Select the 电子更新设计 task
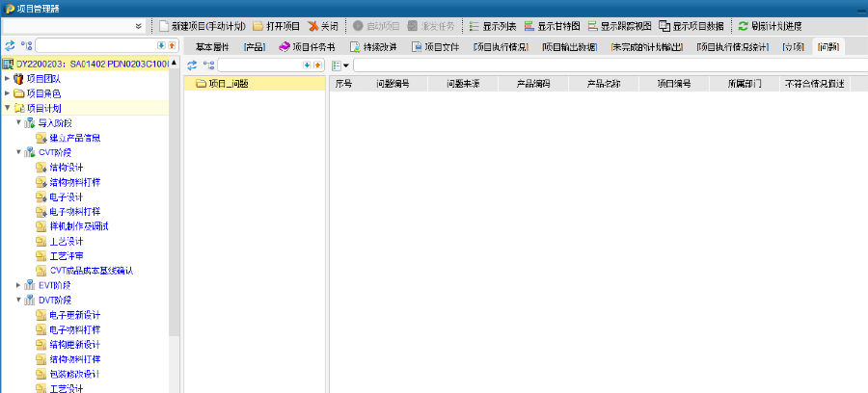The image size is (868, 393). tap(74, 315)
